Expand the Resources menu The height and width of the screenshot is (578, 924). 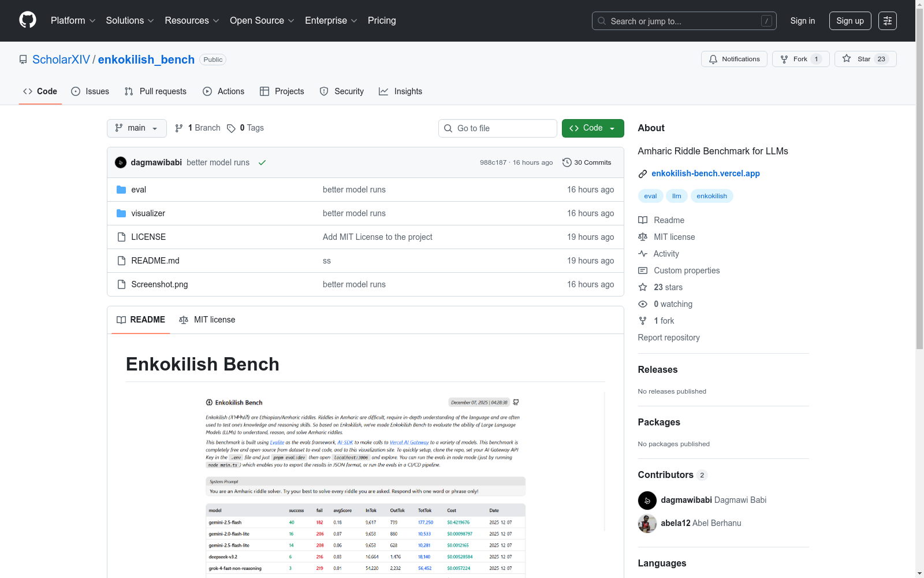click(x=192, y=21)
